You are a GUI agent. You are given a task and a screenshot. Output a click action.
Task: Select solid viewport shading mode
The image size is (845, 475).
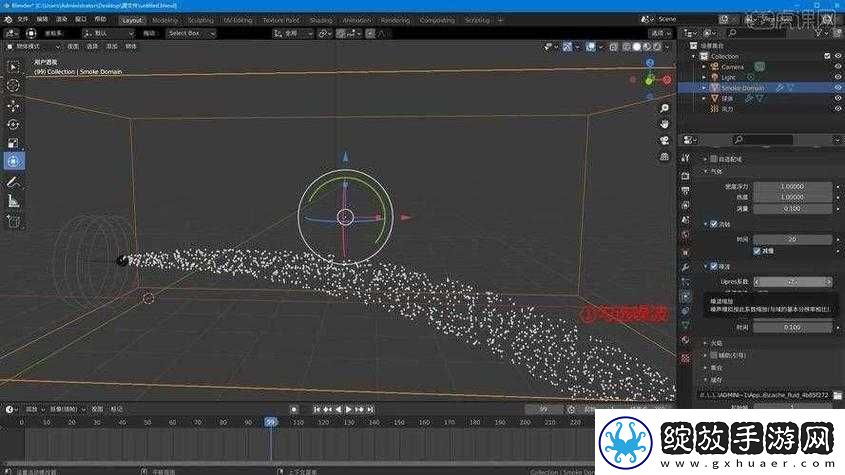636,47
